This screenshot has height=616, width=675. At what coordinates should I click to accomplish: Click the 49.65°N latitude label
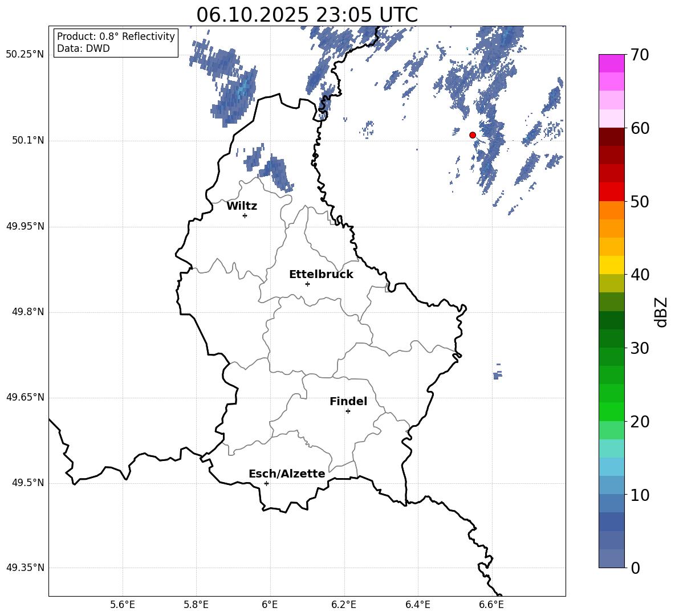tap(25, 397)
